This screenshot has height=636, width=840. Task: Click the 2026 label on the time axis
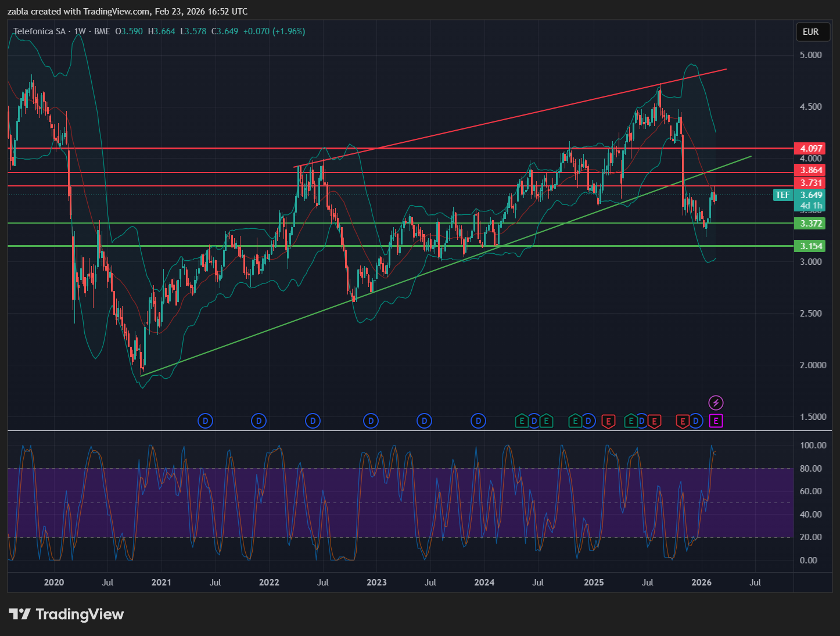[701, 583]
